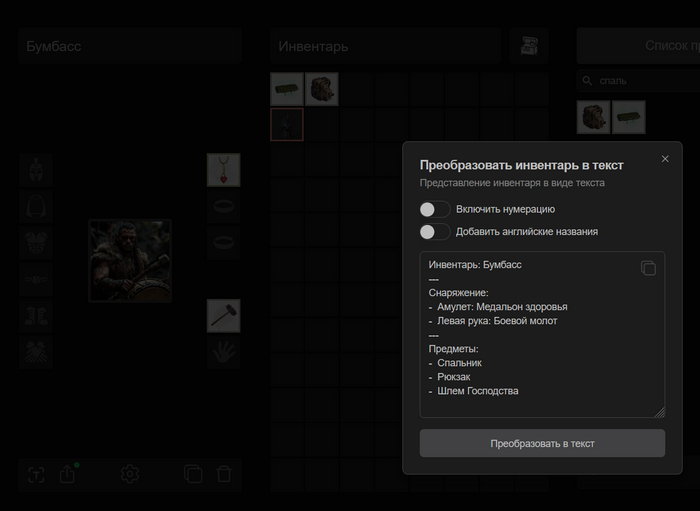
Task: Click the Бумбасс character name field
Action: tap(130, 46)
